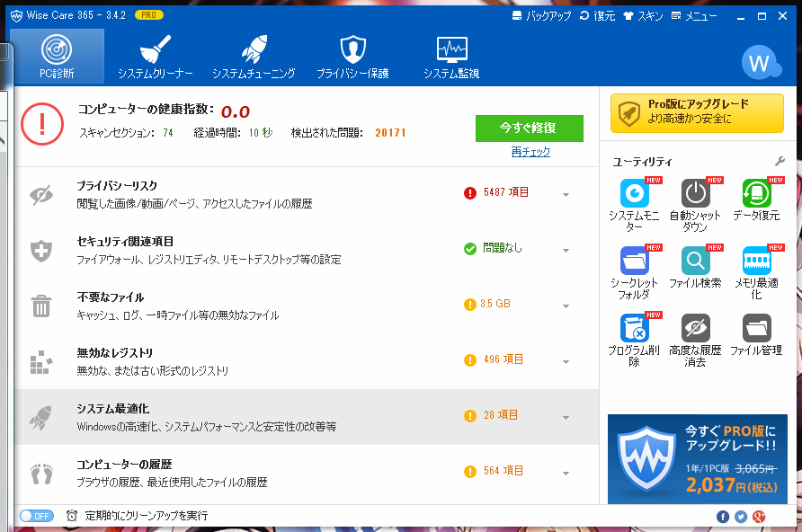
Task: Open システム監視 tab
Action: [x=451, y=57]
